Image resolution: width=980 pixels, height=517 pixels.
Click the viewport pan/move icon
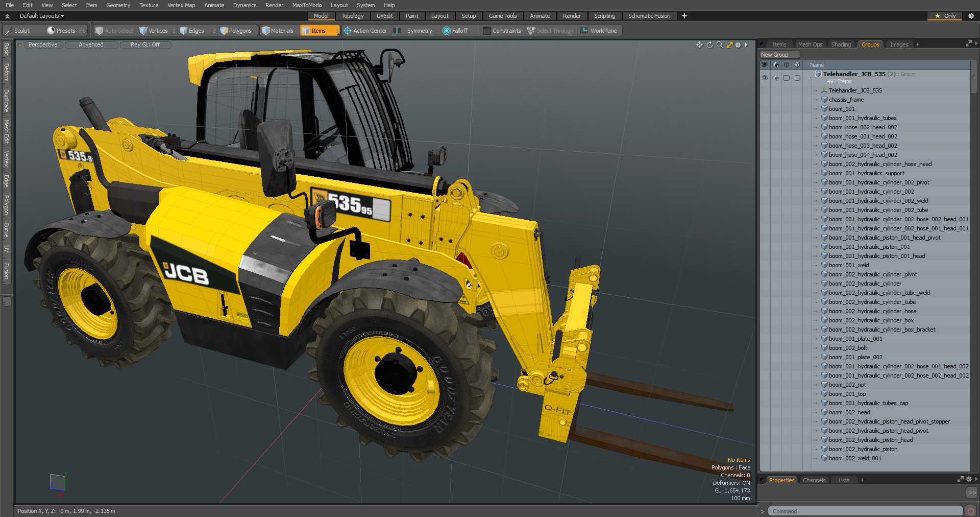tap(700, 45)
